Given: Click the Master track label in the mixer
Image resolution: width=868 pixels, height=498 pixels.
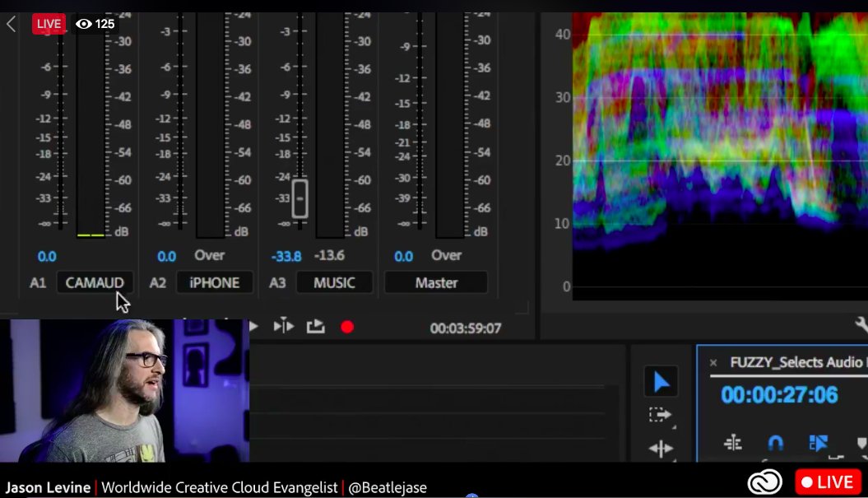Looking at the screenshot, I should (x=436, y=283).
